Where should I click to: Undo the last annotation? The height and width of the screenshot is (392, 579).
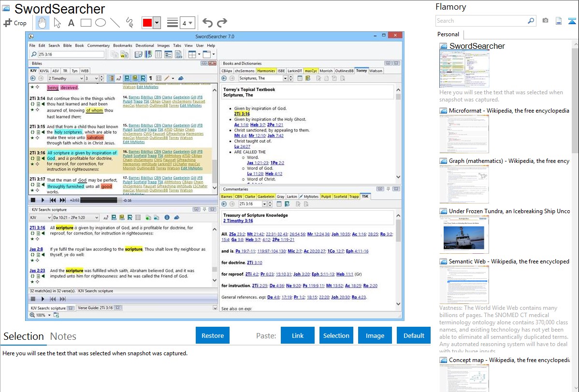click(207, 23)
